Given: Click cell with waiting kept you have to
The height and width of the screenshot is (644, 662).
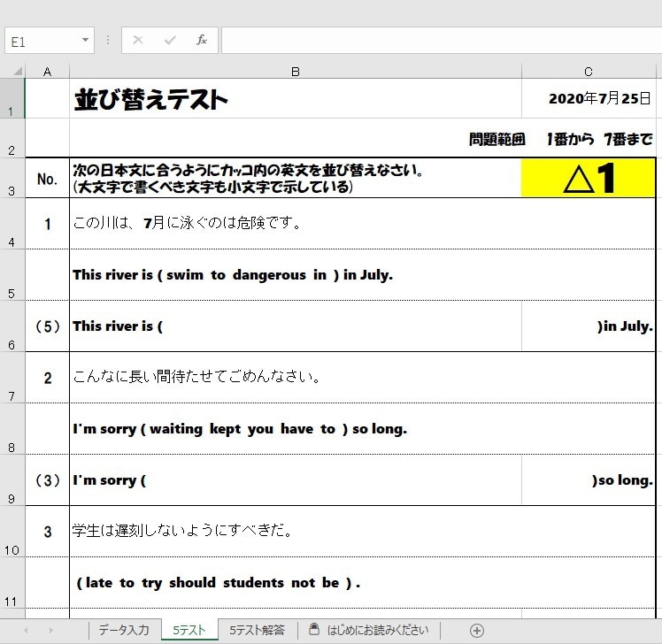Looking at the screenshot, I should coord(362,429).
